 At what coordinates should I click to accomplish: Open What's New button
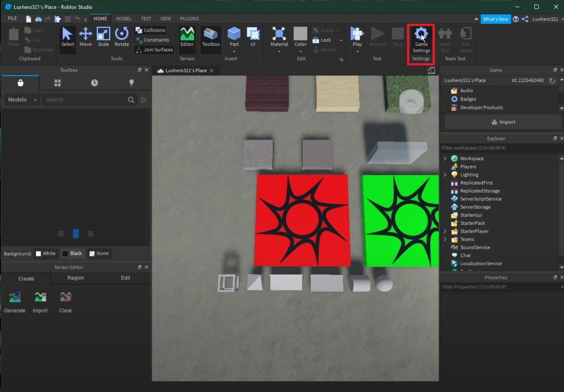pyautogui.click(x=496, y=19)
